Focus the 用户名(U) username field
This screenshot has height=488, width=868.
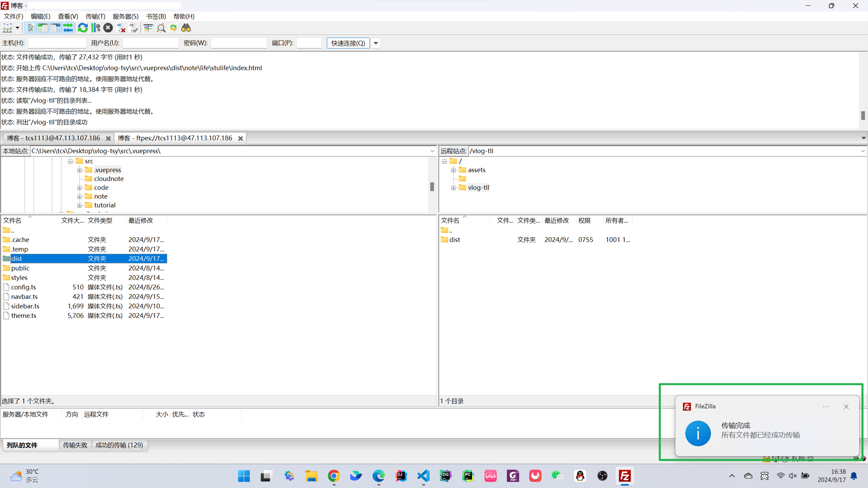151,43
